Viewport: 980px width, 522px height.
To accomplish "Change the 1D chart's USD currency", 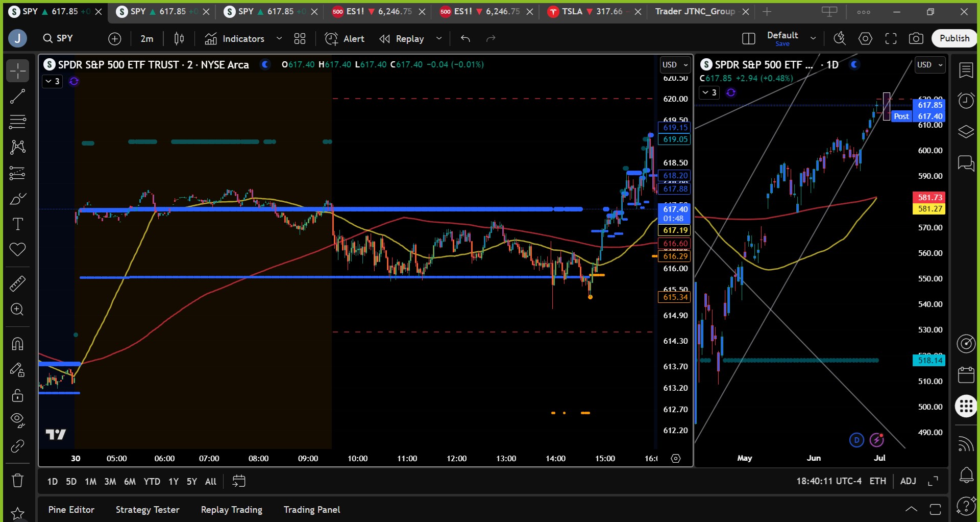I will [x=930, y=65].
